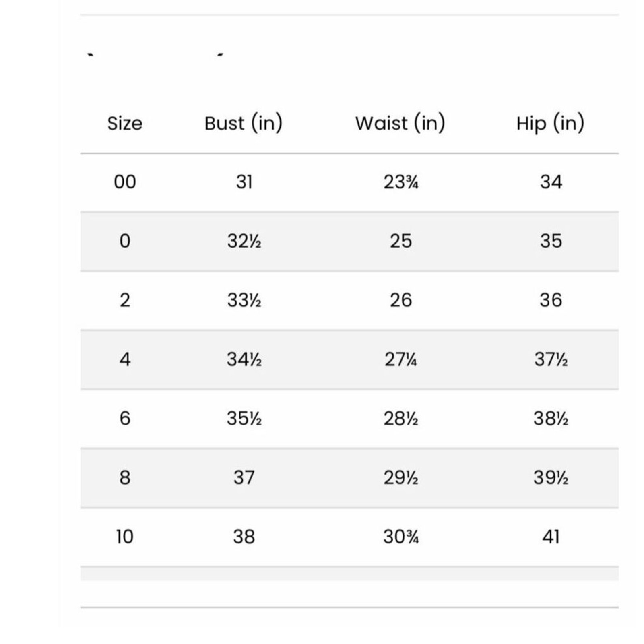Click the 30¾ waist measurement

(401, 537)
